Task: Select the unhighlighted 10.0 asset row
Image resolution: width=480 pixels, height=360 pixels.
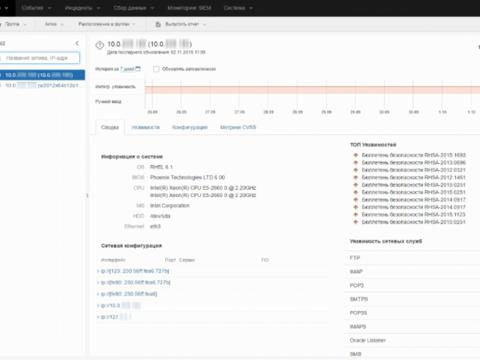Action: coord(42,85)
